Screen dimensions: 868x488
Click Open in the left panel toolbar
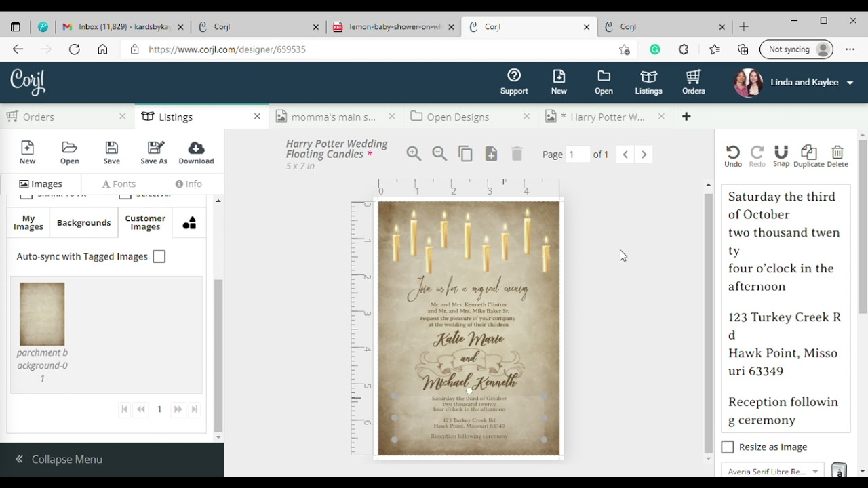[69, 152]
